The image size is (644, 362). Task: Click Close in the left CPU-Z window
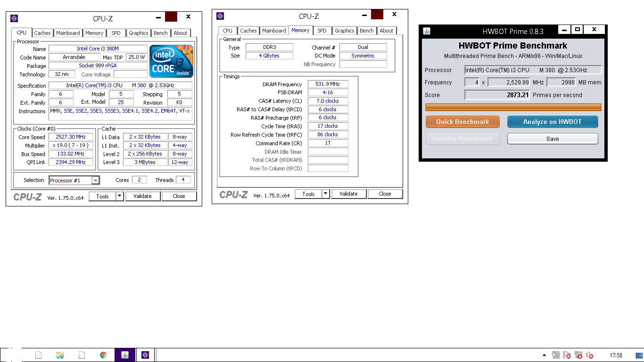pos(179,196)
